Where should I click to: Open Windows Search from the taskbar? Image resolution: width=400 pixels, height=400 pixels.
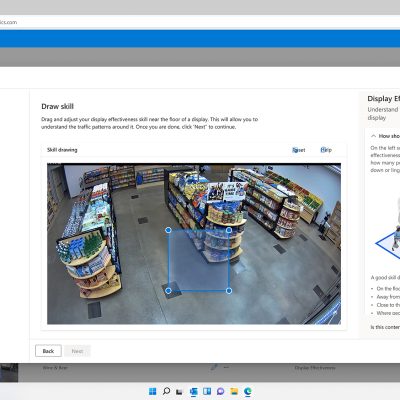[x=166, y=391]
